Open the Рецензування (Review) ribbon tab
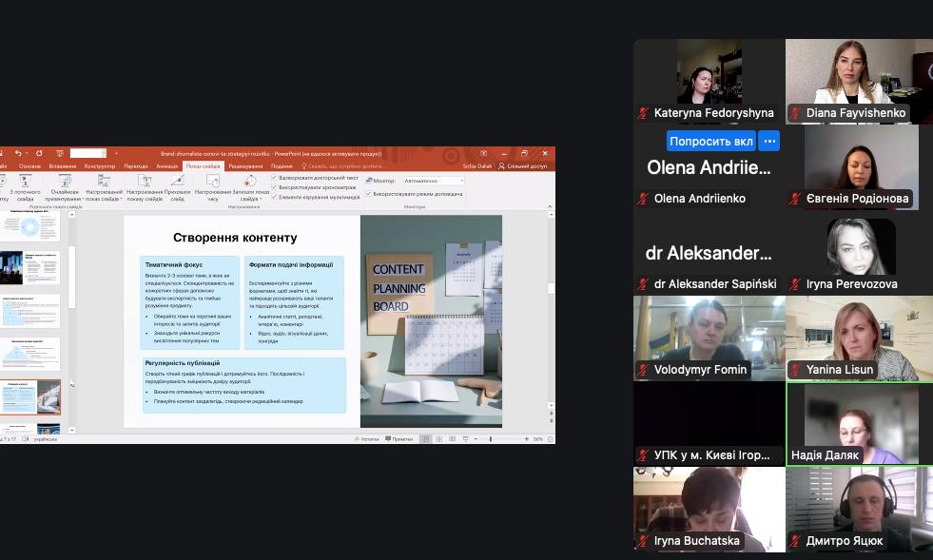 pos(245,166)
